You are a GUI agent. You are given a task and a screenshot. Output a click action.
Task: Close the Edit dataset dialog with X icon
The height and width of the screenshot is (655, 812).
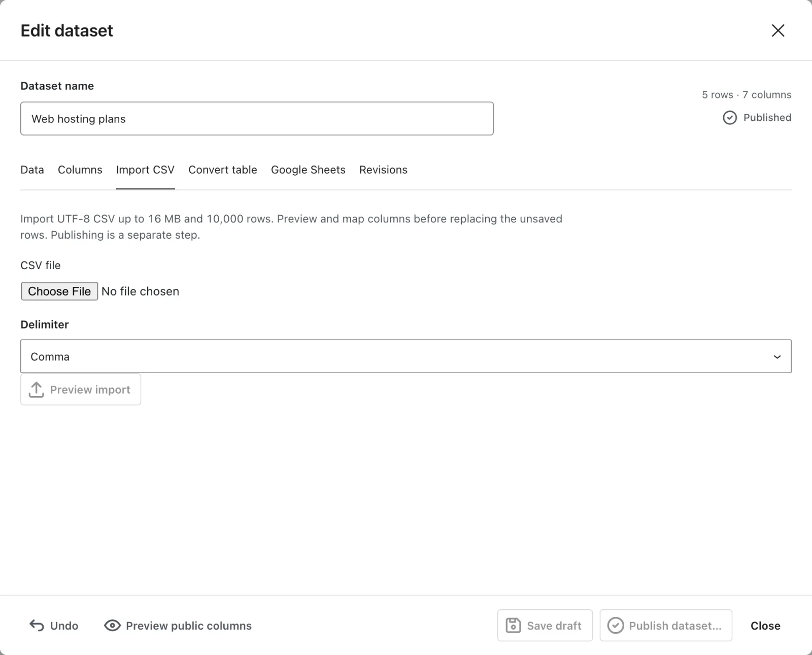777,30
